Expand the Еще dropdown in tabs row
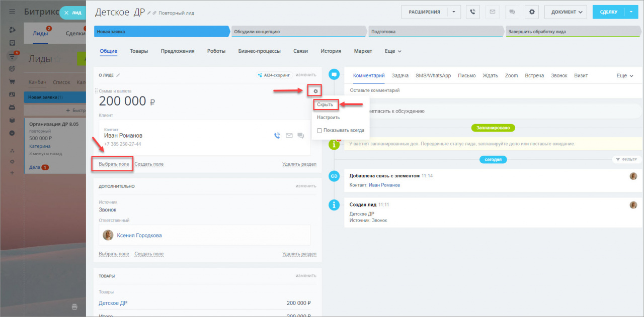 (x=393, y=51)
